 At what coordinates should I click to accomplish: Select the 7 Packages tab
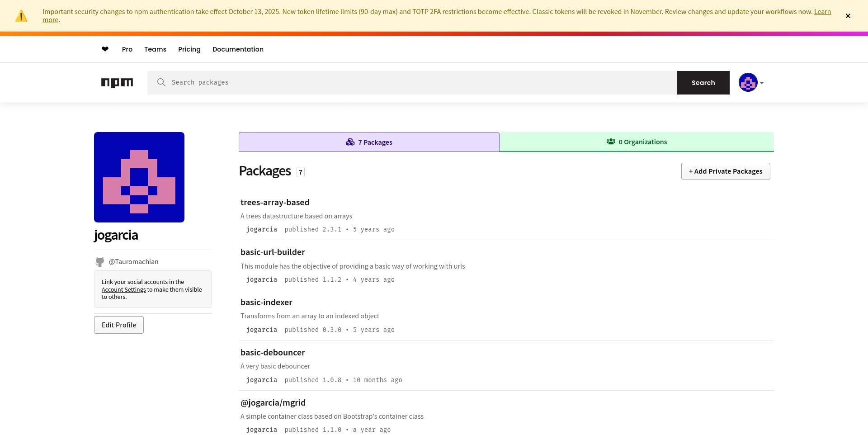pos(369,142)
